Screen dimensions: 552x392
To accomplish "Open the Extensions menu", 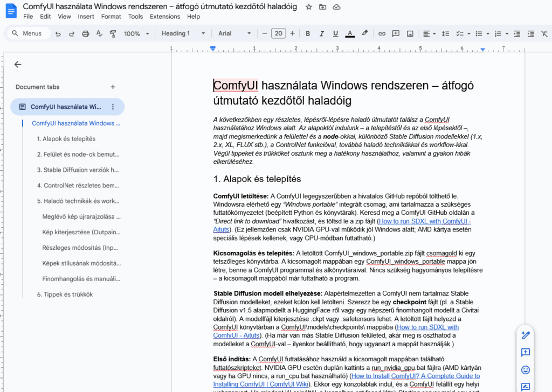I will click(x=165, y=17).
